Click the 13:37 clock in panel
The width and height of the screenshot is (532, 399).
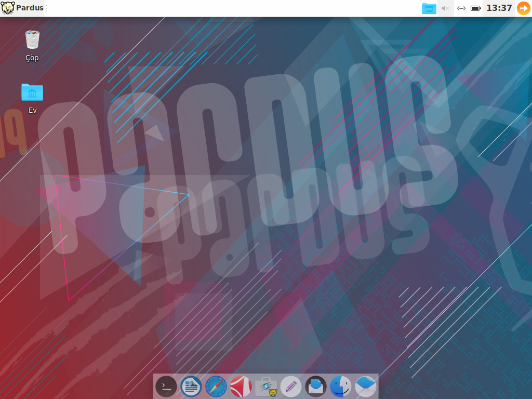point(499,8)
